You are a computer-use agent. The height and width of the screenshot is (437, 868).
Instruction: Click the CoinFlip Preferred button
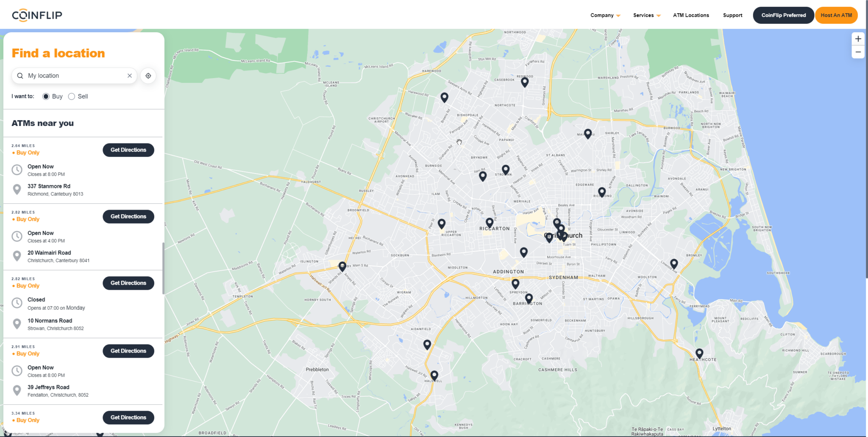click(783, 15)
